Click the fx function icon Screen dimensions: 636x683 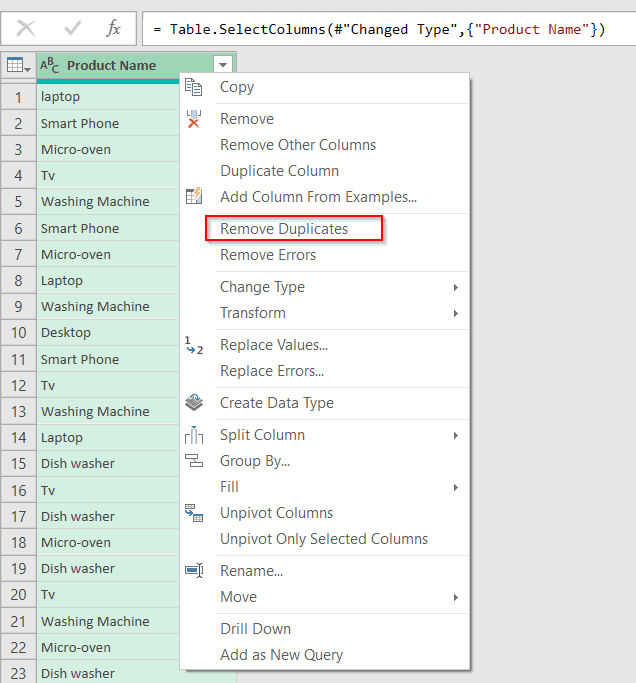pyautogui.click(x=113, y=29)
